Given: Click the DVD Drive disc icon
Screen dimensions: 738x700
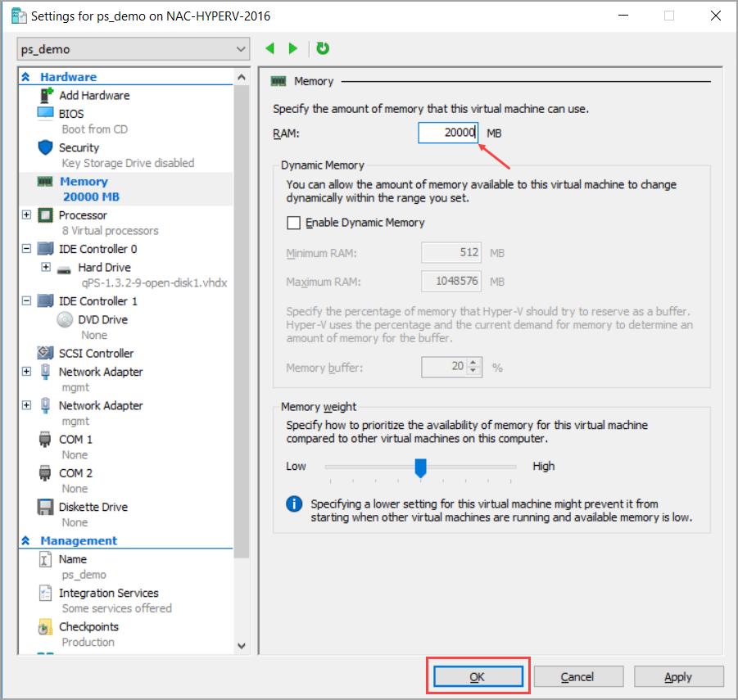Looking at the screenshot, I should pos(65,319).
